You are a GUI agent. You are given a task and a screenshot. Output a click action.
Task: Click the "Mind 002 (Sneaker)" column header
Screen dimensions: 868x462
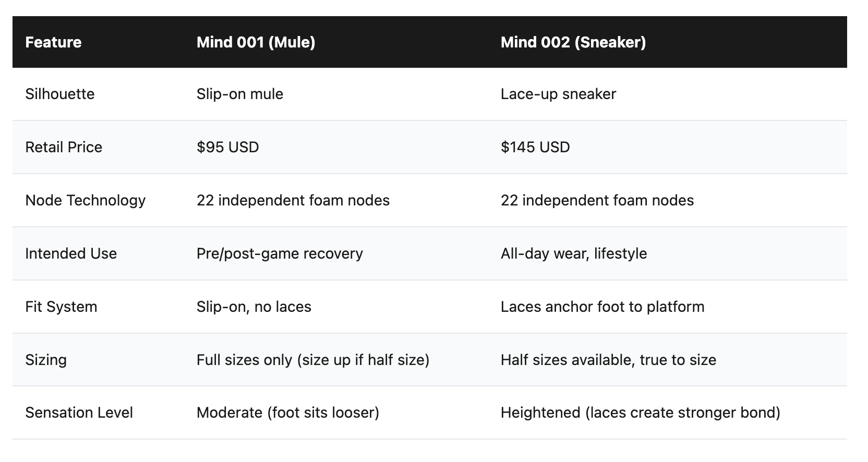pos(573,42)
